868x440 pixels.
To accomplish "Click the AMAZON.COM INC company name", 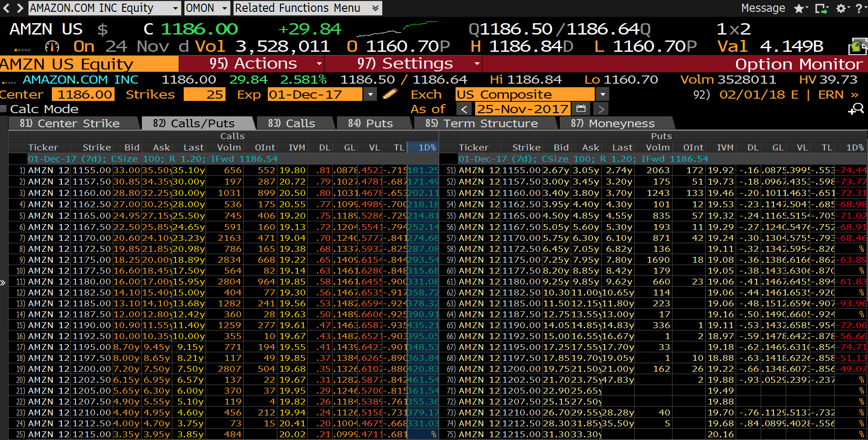I will pyautogui.click(x=80, y=80).
